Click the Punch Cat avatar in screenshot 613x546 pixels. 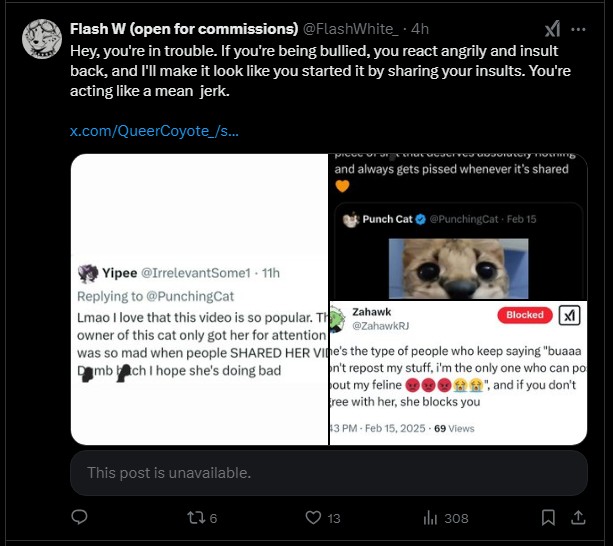click(350, 219)
